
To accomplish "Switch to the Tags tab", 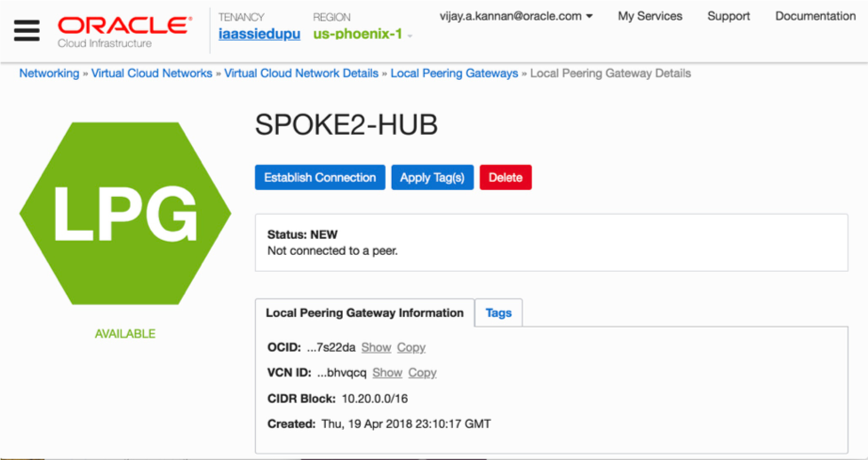I will pyautogui.click(x=498, y=313).
